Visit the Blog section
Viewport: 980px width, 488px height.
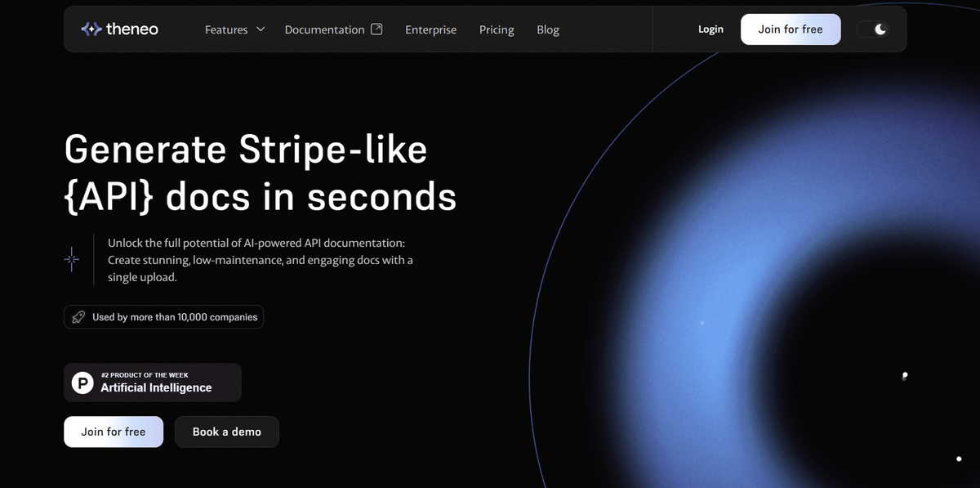548,29
